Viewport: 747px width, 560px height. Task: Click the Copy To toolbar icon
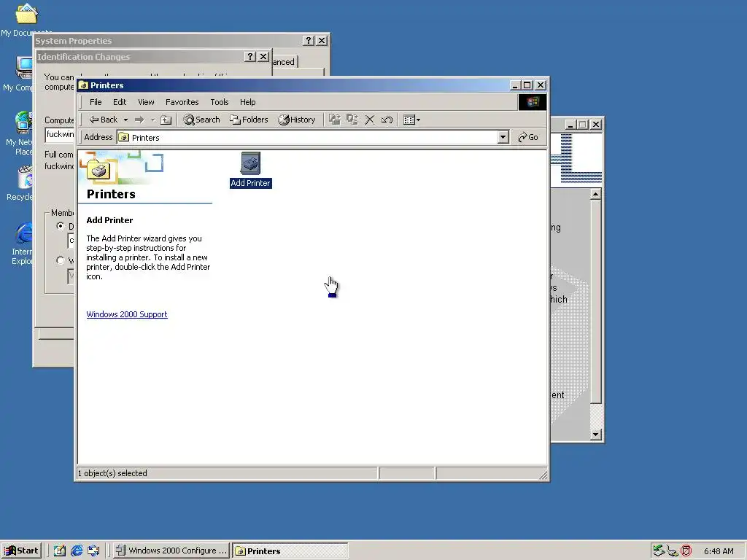click(352, 120)
